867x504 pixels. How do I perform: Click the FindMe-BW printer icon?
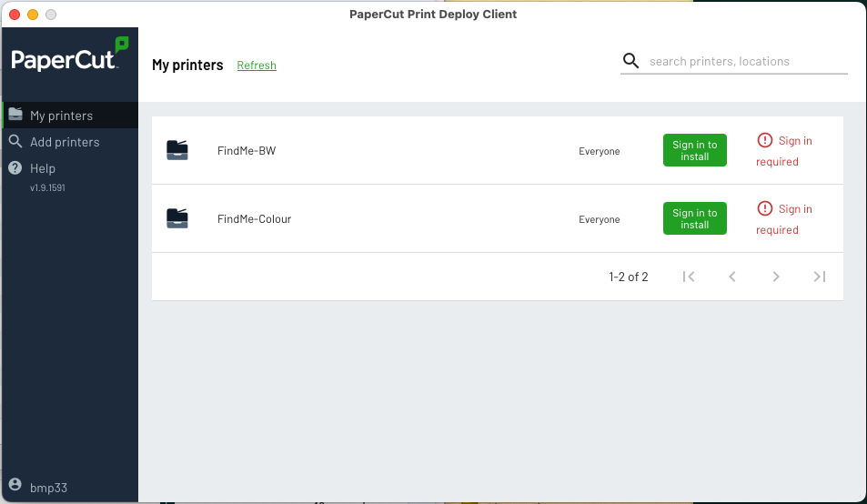(x=177, y=150)
